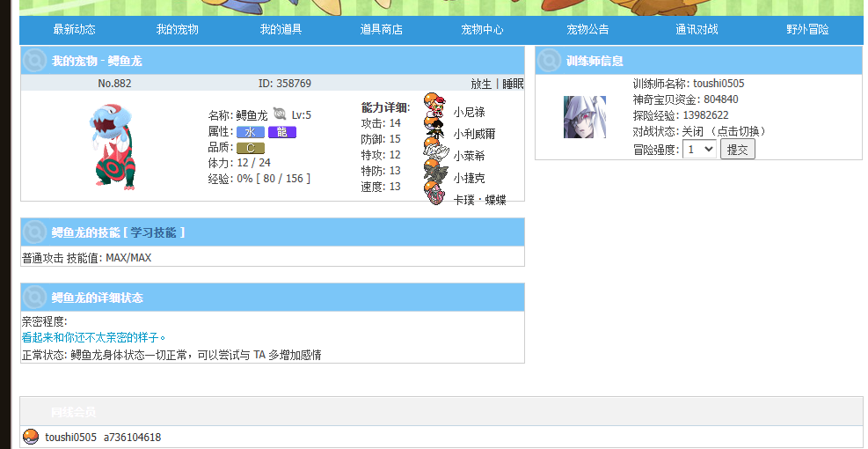Open 冒险强度 dropdown

tap(700, 149)
